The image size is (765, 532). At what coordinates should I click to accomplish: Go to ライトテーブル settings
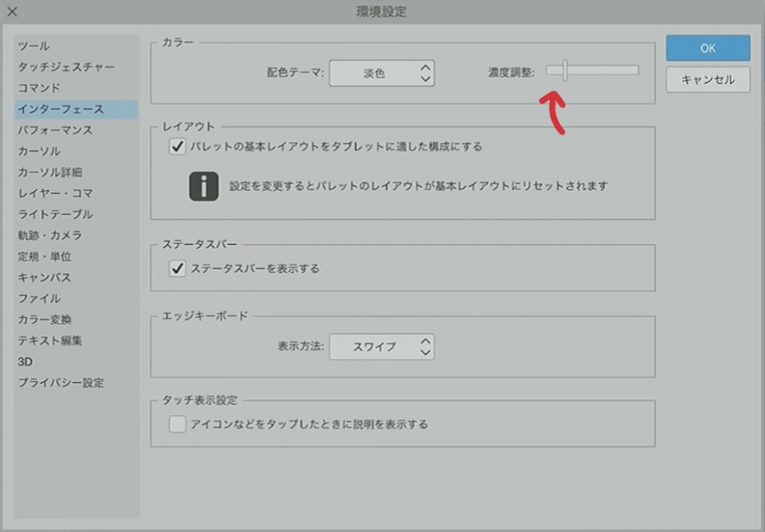coord(55,214)
